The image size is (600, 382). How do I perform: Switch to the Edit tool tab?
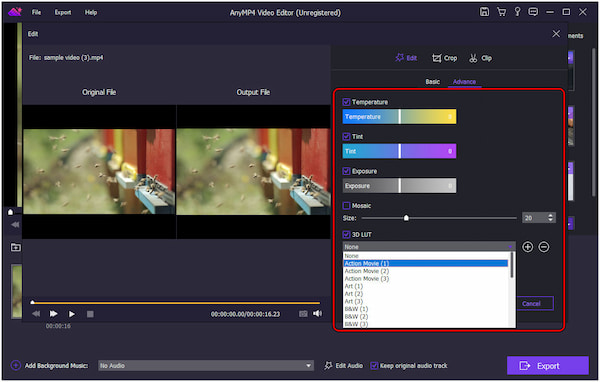point(406,58)
